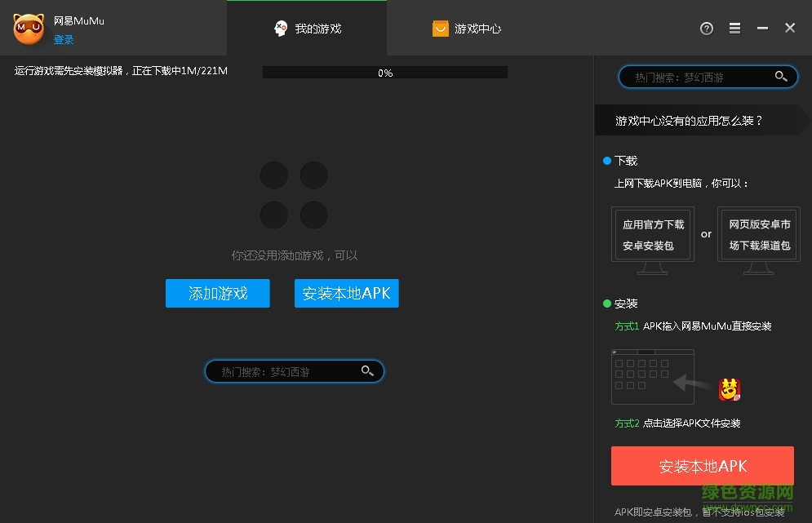Click the 游戏中心没有的应用怎么装 header
The image size is (812, 523).
pos(688,120)
